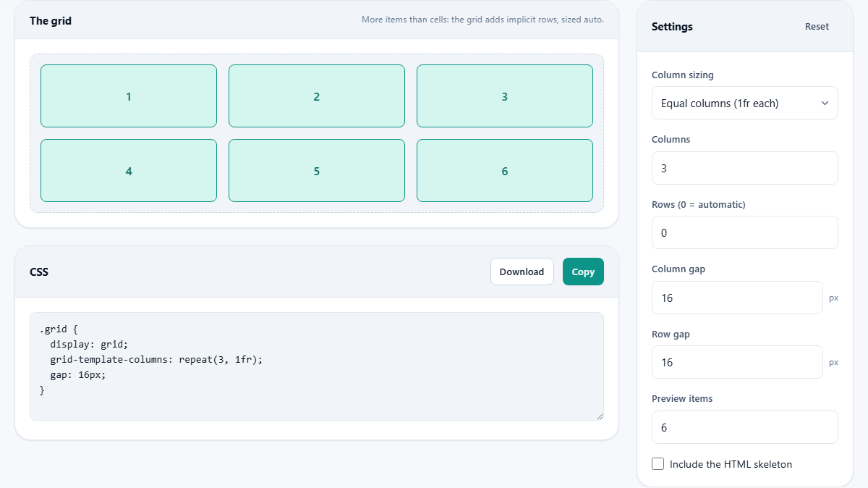Viewport: 868px width, 488px height.
Task: Click grid preview item 5
Action: click(x=317, y=171)
